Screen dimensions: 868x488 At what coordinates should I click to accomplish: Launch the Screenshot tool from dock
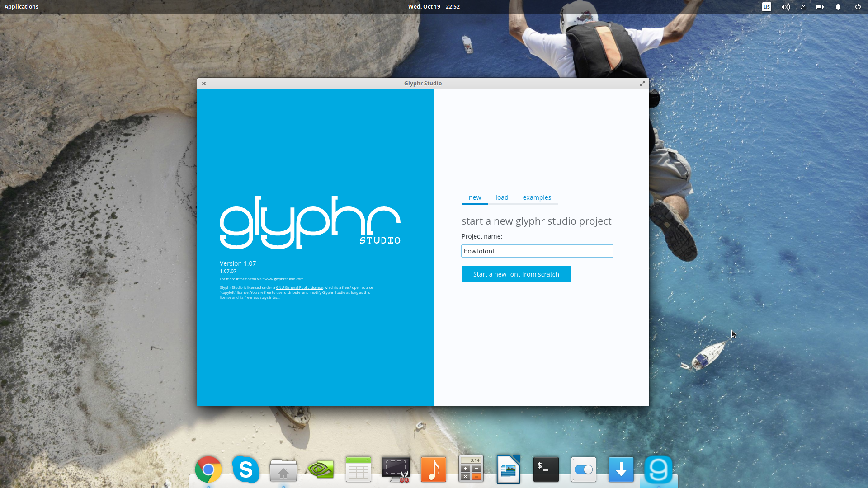pos(396,469)
